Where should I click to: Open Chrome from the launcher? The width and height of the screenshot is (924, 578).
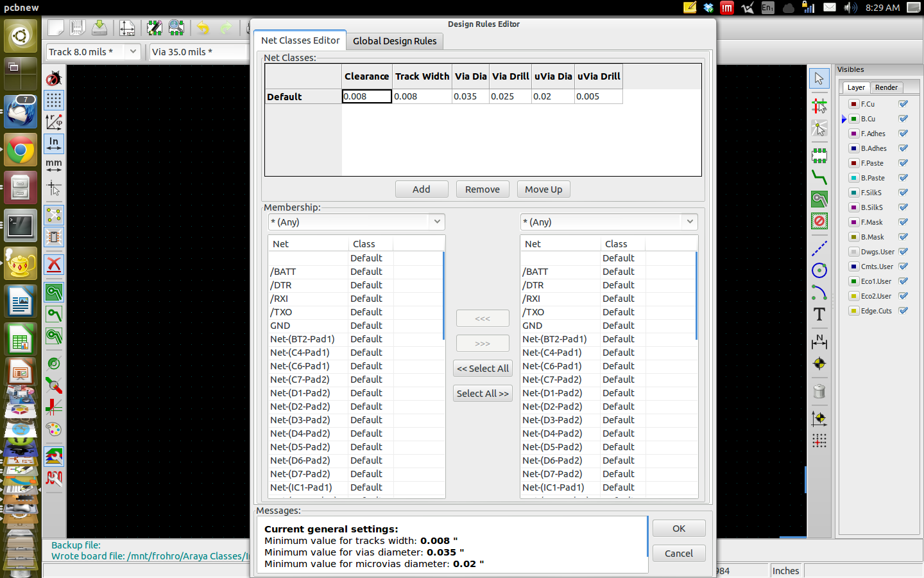tap(21, 151)
